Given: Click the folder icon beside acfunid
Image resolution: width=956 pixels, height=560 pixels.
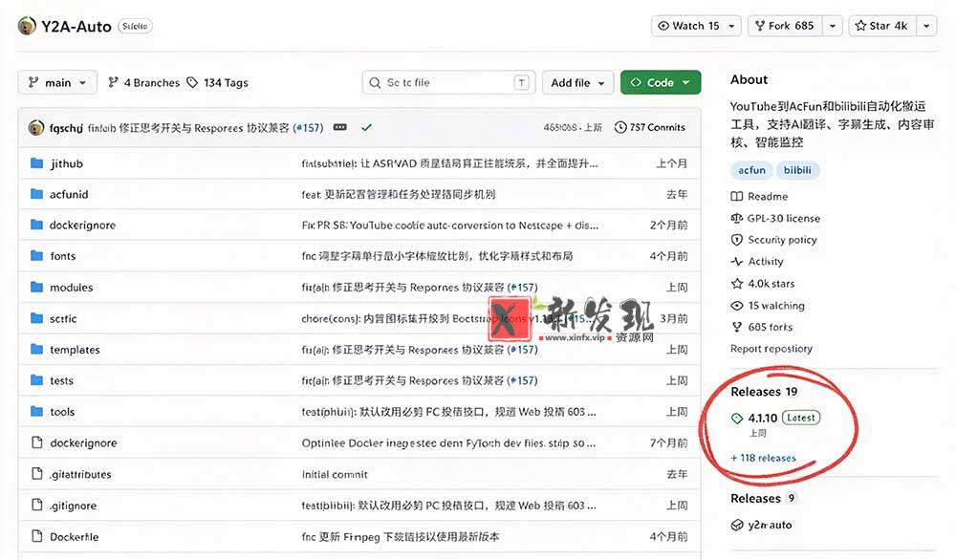Looking at the screenshot, I should coord(37,194).
